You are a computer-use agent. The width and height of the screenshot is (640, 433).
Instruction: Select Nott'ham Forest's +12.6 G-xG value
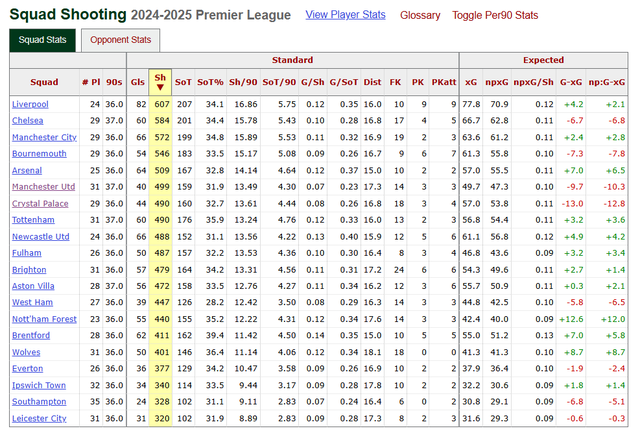tap(571, 319)
